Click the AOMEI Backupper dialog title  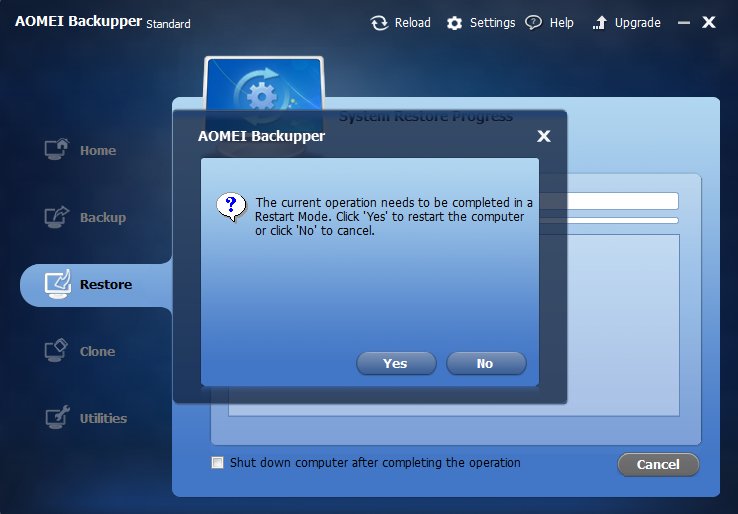261,136
